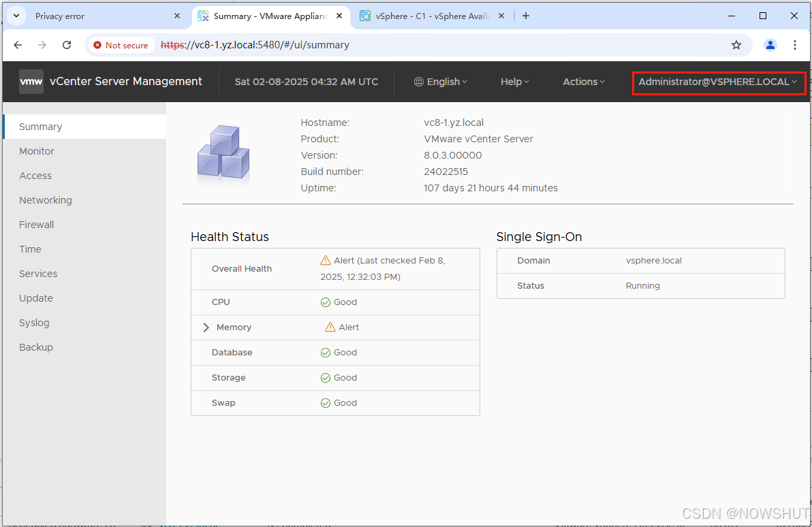Click the browser forward arrow

tap(42, 45)
